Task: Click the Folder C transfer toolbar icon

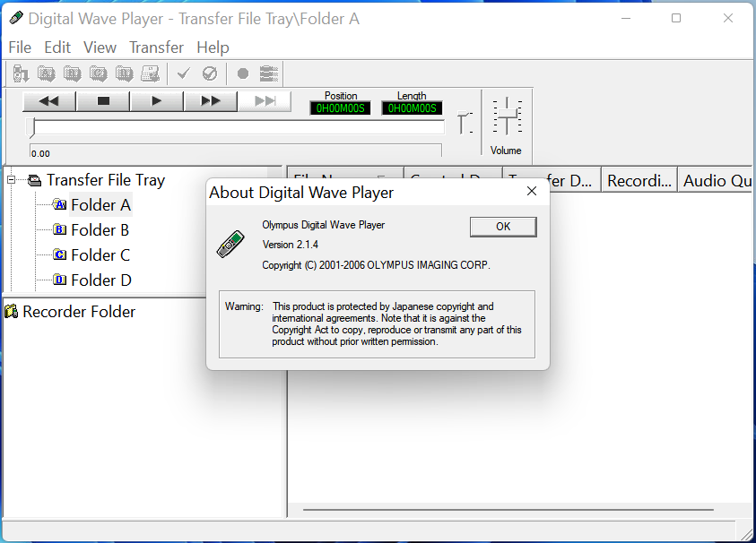Action: [99, 73]
